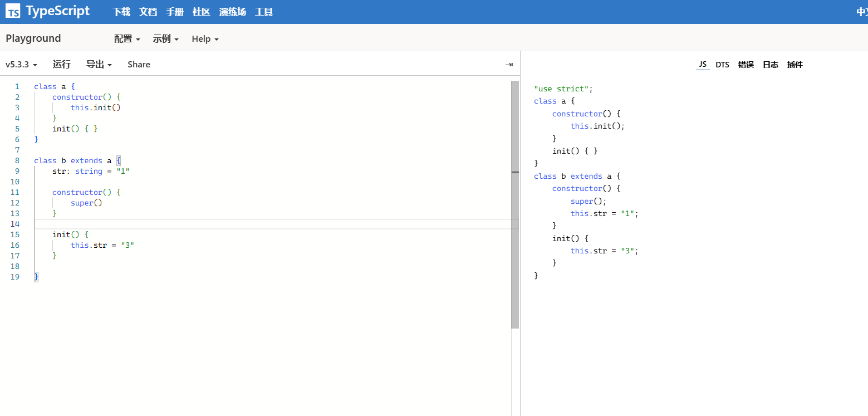The height and width of the screenshot is (416, 868).
Task: Visit the 社区 community page
Action: pos(202,12)
